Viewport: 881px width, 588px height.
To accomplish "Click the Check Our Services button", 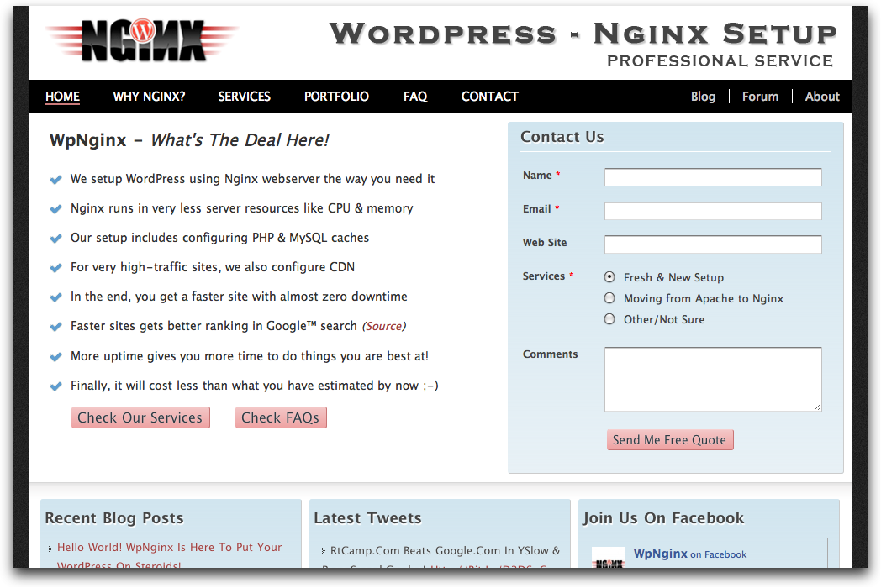I will point(140,417).
